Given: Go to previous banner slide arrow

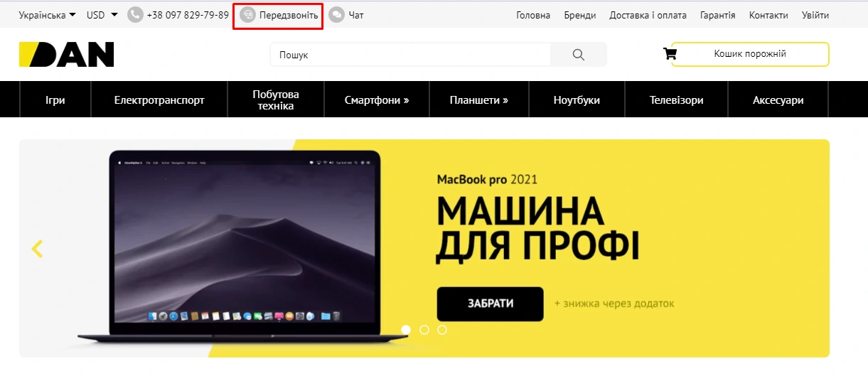Looking at the screenshot, I should [x=38, y=249].
